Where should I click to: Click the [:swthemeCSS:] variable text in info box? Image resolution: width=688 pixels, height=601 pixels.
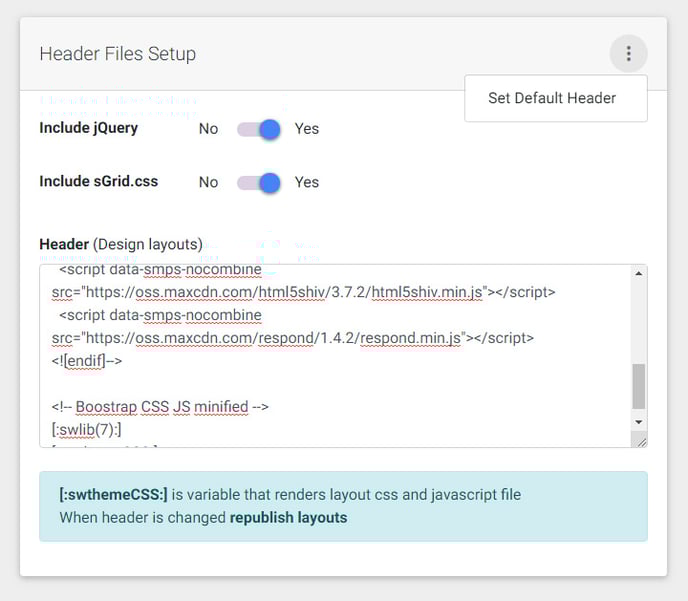[x=113, y=495]
